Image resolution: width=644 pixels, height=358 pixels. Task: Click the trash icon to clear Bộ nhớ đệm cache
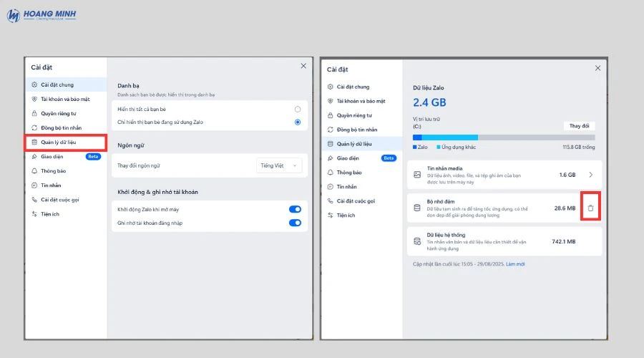coord(590,208)
